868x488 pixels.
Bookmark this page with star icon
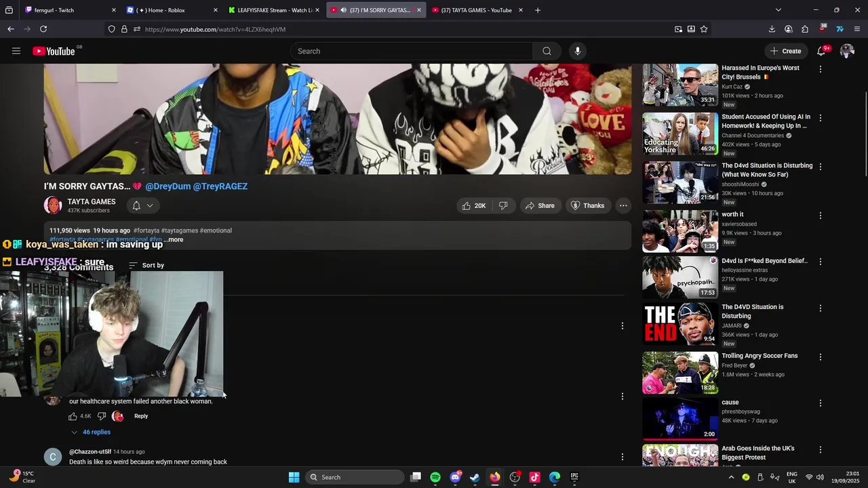704,29
